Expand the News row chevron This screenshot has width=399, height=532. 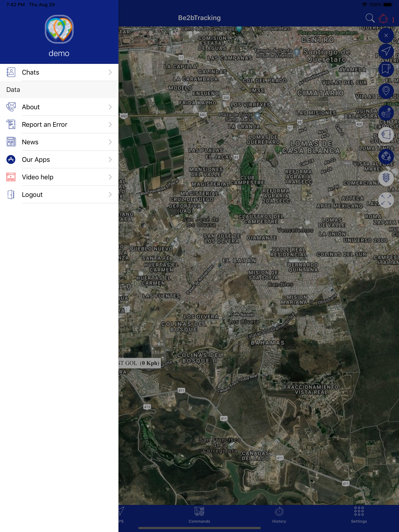coord(110,142)
